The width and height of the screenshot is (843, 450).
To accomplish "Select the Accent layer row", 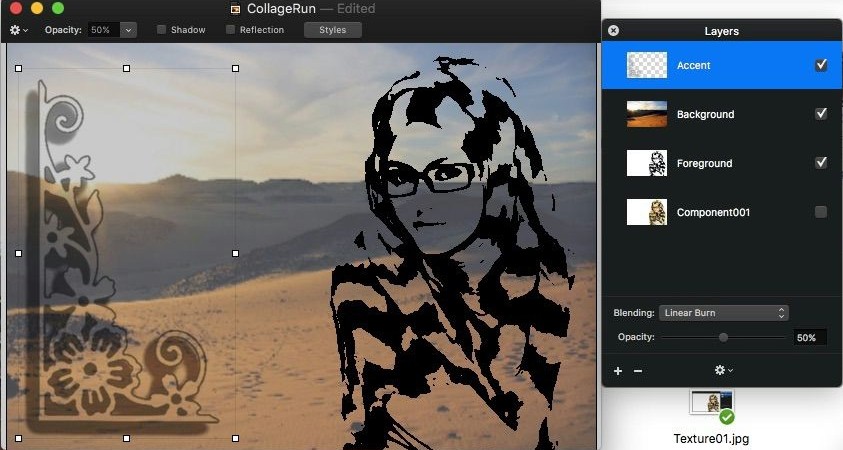I will [721, 65].
